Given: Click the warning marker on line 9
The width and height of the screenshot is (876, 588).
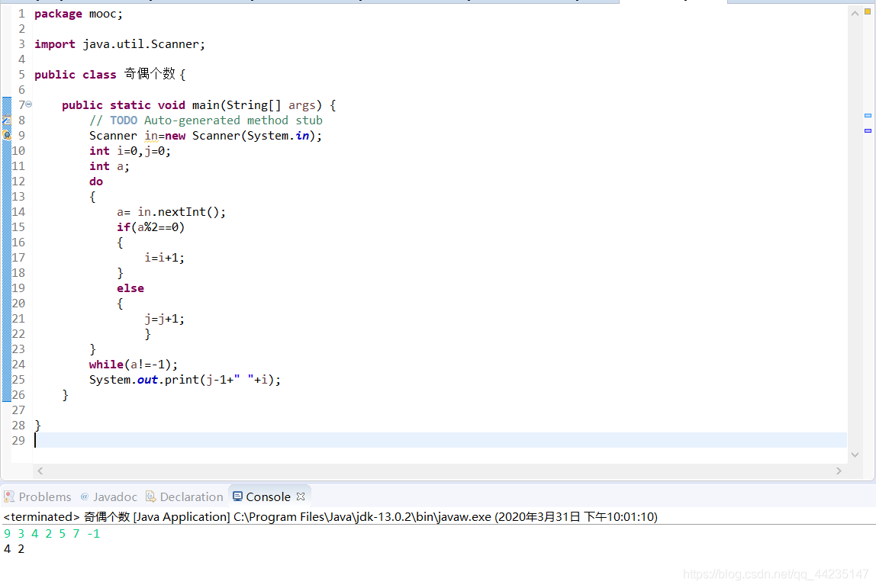Looking at the screenshot, I should [x=7, y=135].
